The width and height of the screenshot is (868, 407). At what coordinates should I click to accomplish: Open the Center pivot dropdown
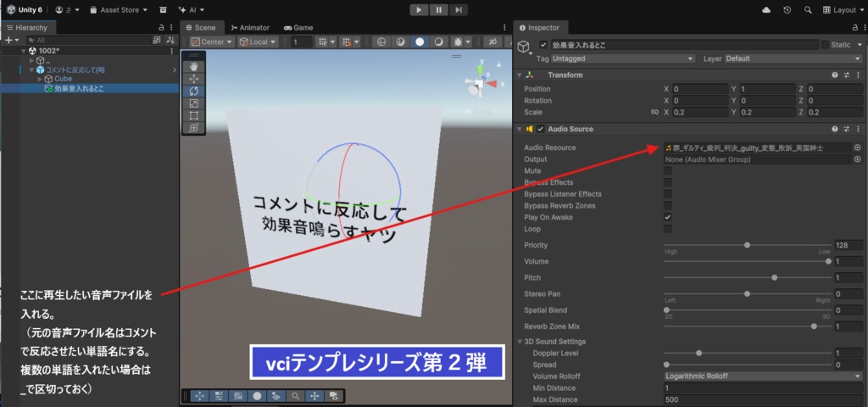point(211,42)
